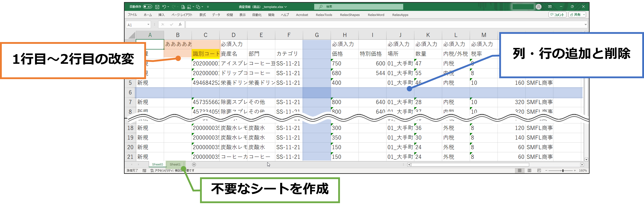Image resolution: width=644 pixels, height=206 pixels.
Task: Open the データ ribbon tab
Action: [216, 15]
